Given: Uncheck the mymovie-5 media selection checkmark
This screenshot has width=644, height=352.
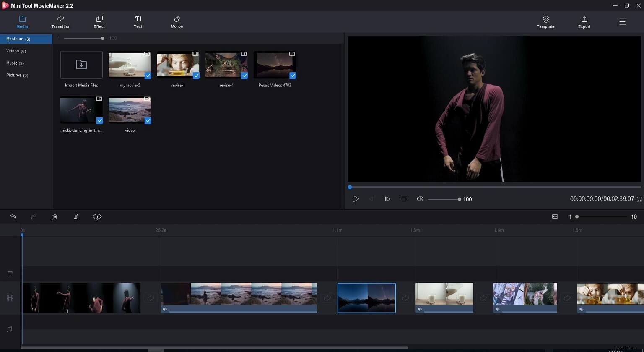Looking at the screenshot, I should click(148, 76).
